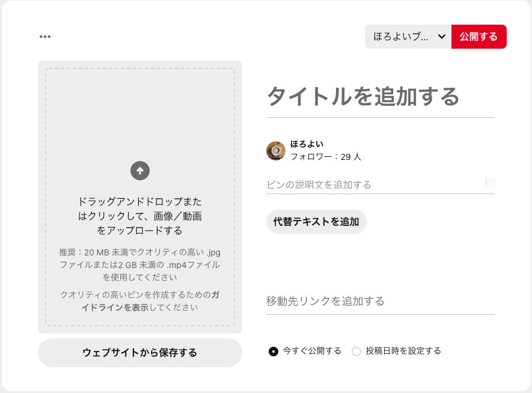Viewport: 532px width, 393px height.
Task: Click the ほろよい profile avatar
Action: pos(276,150)
